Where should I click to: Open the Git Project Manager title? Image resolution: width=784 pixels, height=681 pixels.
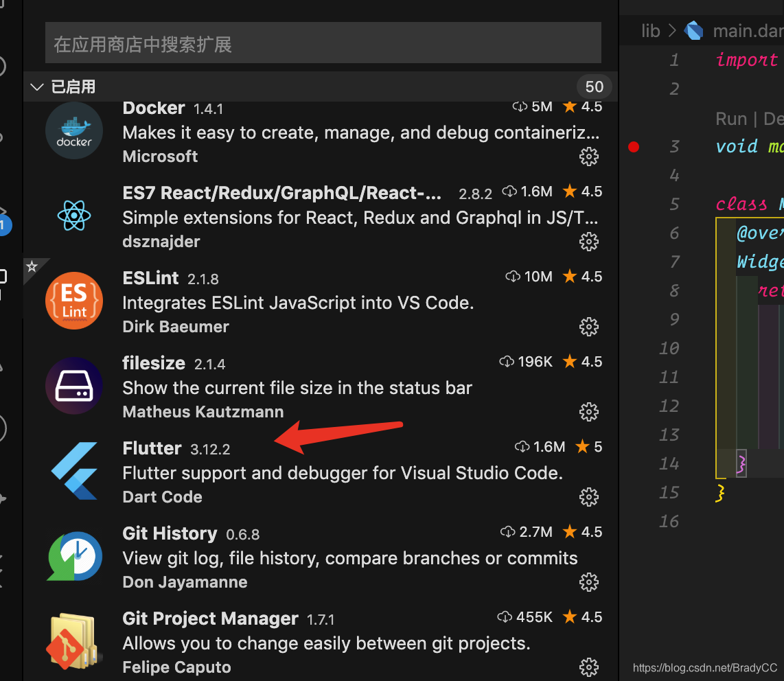pyautogui.click(x=211, y=619)
